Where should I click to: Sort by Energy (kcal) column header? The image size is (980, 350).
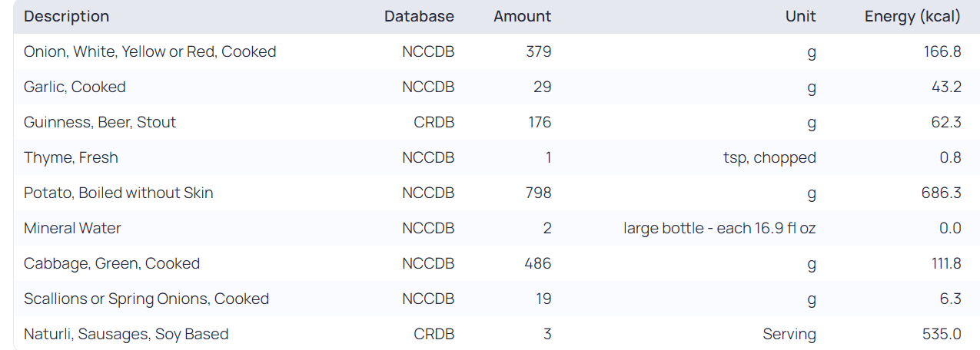[912, 16]
